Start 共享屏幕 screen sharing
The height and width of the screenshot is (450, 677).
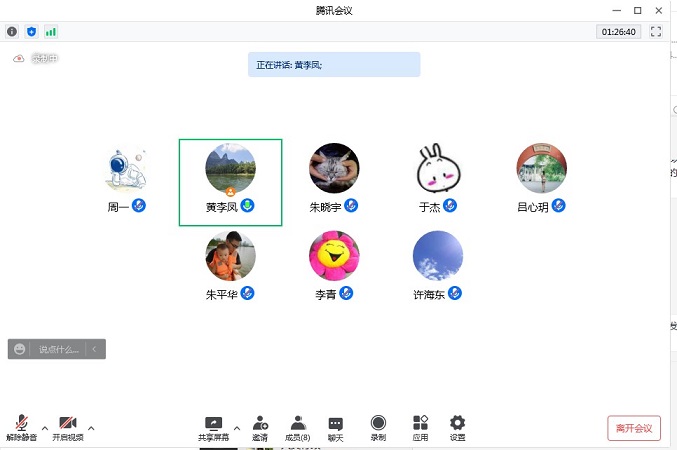coord(213,428)
